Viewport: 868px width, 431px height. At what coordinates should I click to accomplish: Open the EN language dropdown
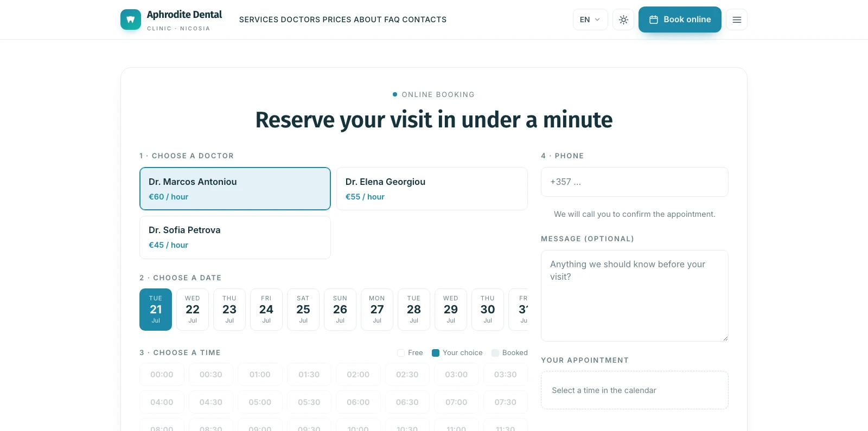click(590, 20)
